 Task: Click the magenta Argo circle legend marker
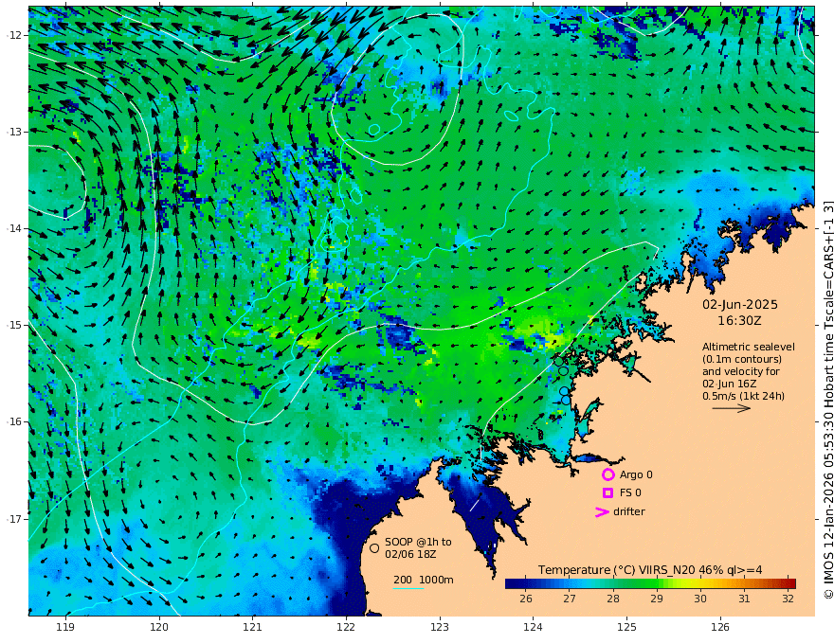[x=607, y=474]
